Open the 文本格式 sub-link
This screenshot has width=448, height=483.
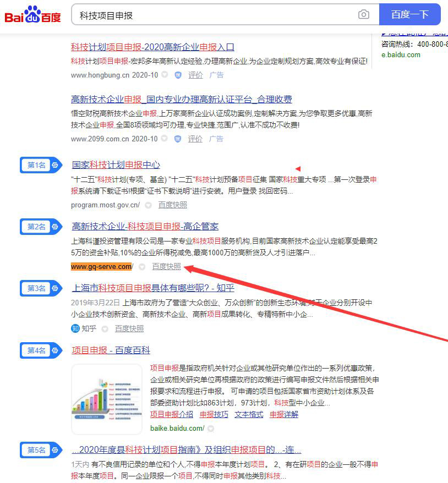pos(249,414)
